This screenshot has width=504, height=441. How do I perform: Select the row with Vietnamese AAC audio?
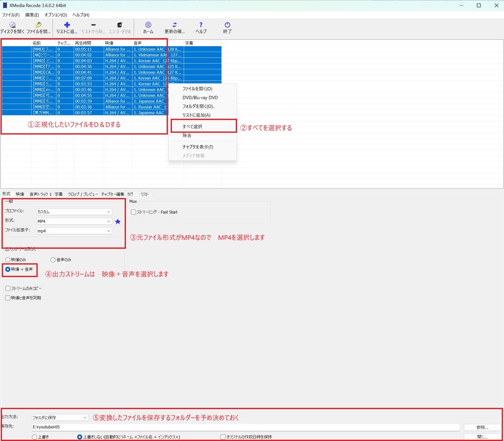coord(112,55)
